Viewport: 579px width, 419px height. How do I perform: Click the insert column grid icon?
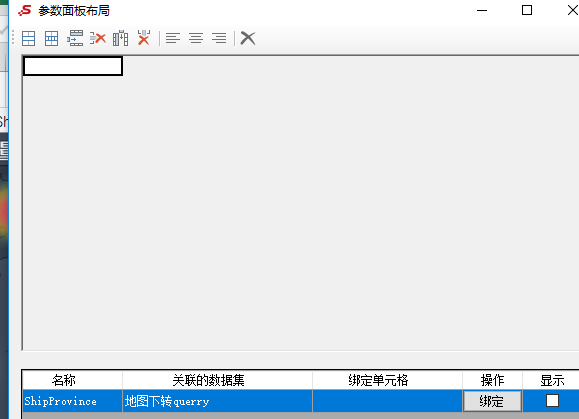(x=51, y=38)
